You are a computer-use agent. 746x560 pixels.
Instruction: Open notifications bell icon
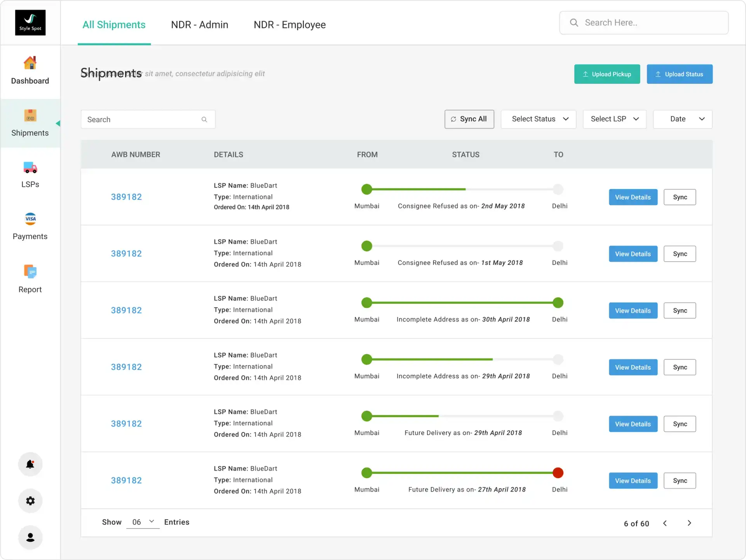30,464
